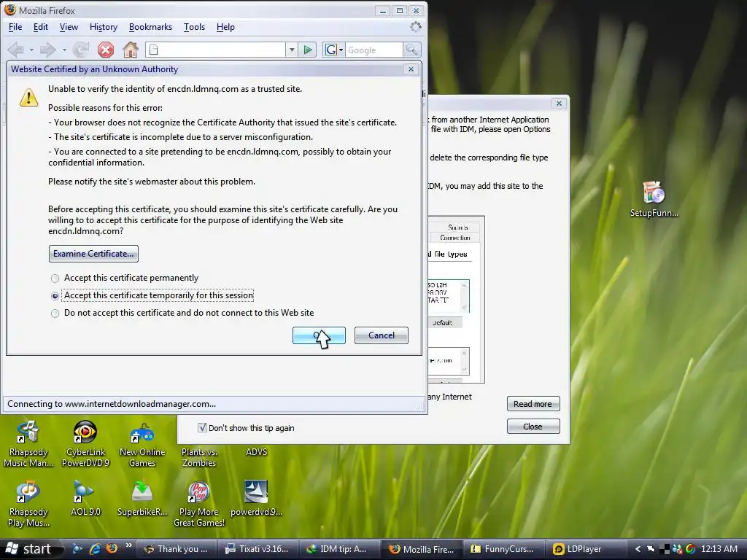Click the system clock showing 12:13 AM
Screen dimensions: 747x560
[719, 549]
